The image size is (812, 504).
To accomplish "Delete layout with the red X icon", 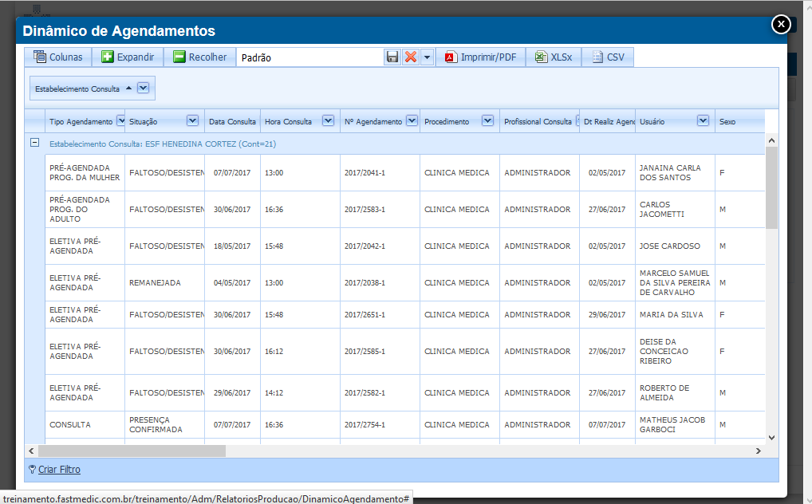I will point(411,57).
